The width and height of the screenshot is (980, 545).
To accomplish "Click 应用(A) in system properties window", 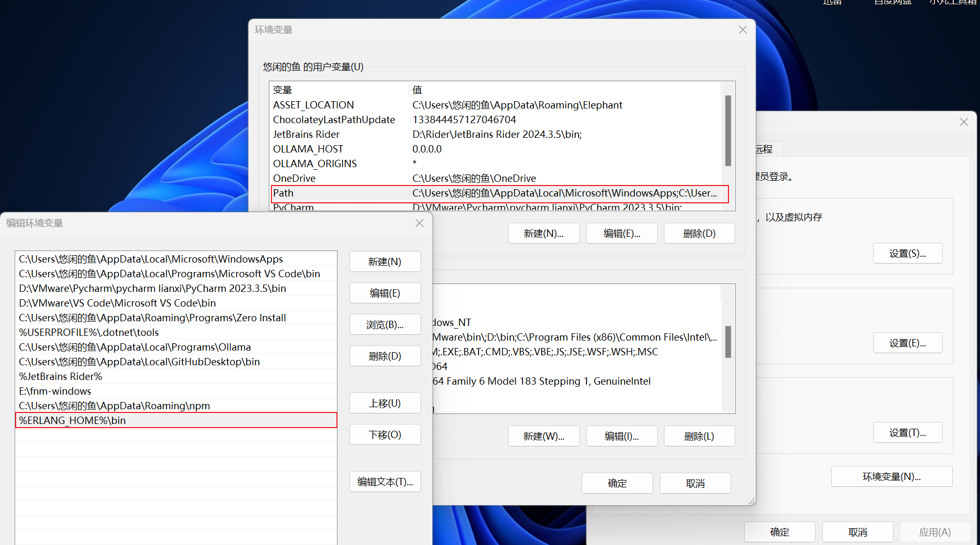I will coord(935,532).
